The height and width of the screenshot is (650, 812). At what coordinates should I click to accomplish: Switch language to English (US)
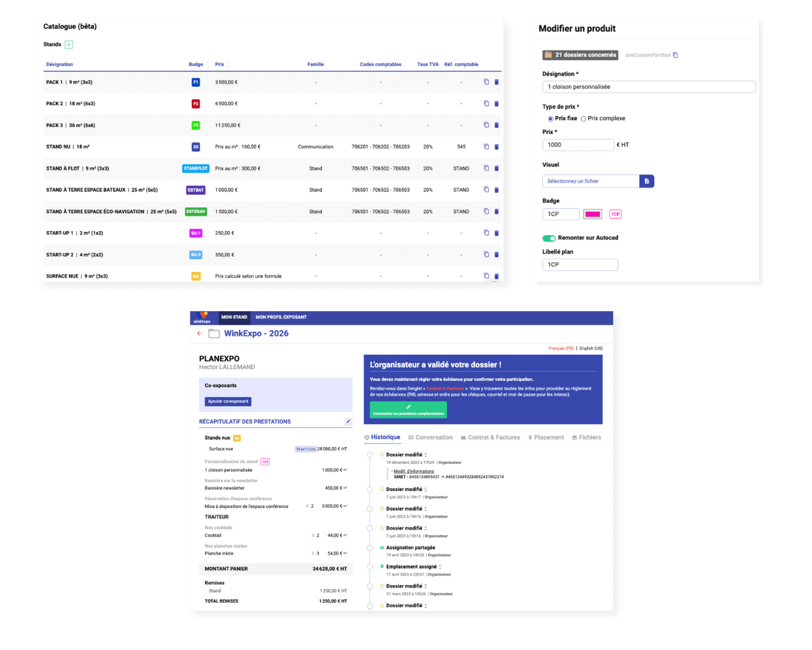coord(591,348)
